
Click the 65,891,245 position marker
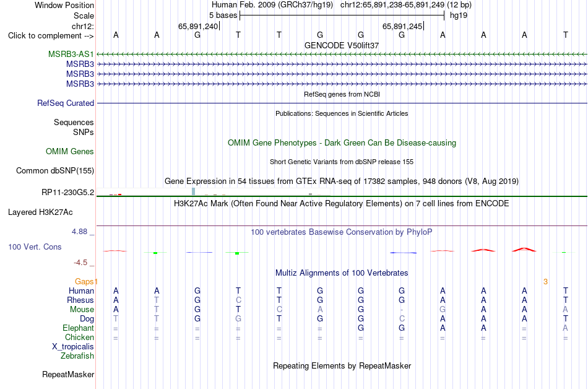403,26
